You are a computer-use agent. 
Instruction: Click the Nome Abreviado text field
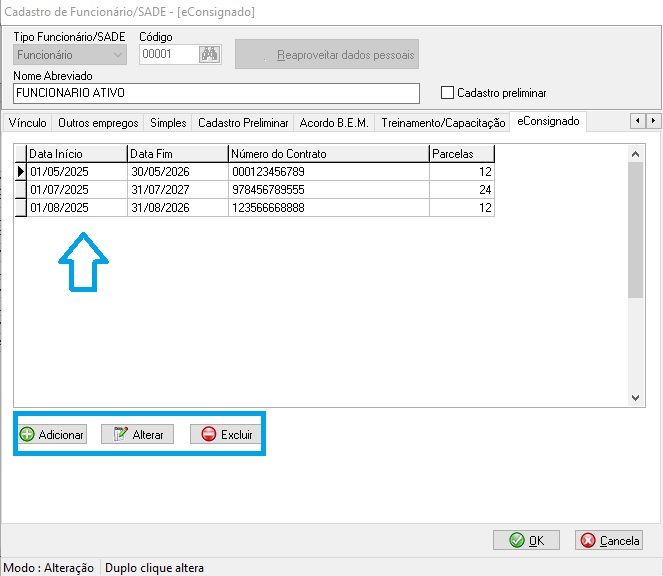pyautogui.click(x=216, y=93)
